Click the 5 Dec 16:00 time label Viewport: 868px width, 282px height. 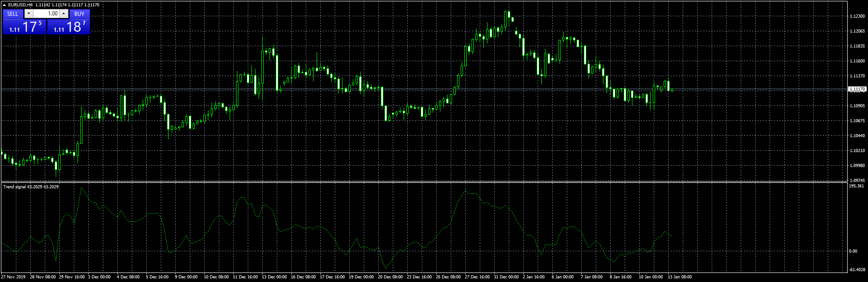[x=157, y=277]
